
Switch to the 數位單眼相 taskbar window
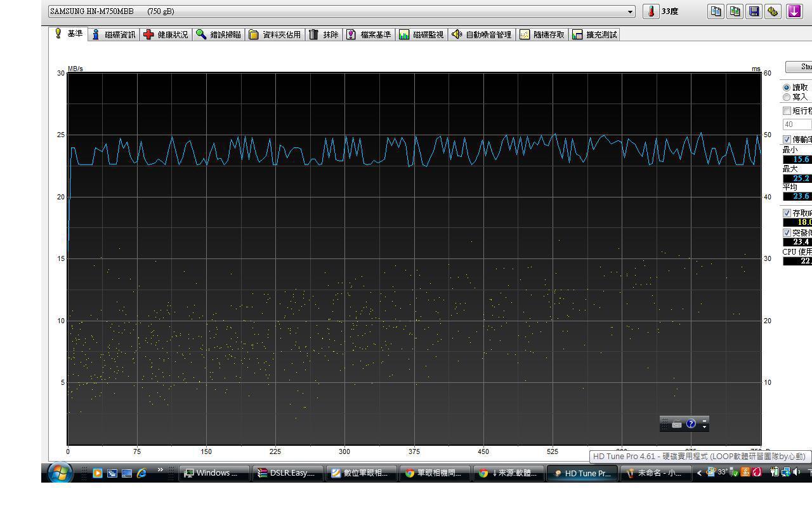point(362,473)
